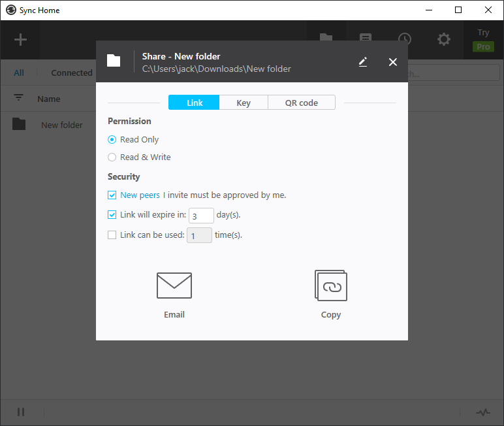Switch to the QR code tab
Image resolution: width=504 pixels, height=426 pixels.
click(302, 103)
